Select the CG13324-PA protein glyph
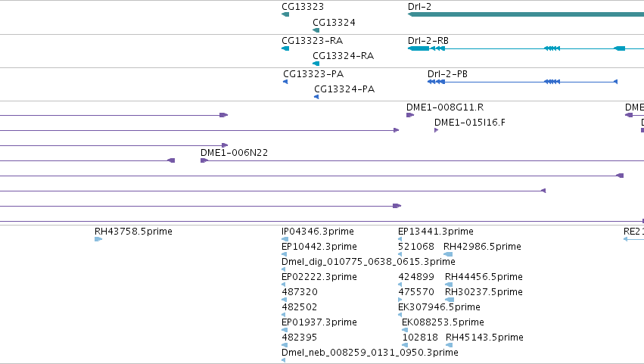Screen dimensions: 644x364 tap(316, 97)
